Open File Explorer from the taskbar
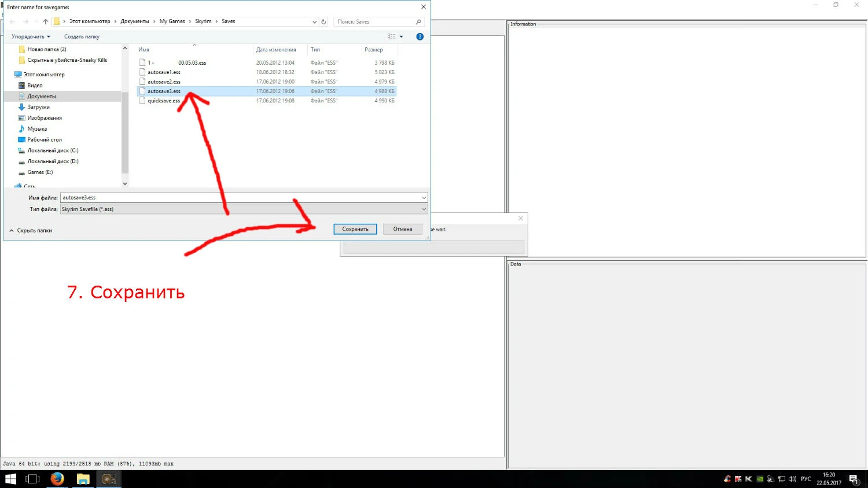 [83, 479]
